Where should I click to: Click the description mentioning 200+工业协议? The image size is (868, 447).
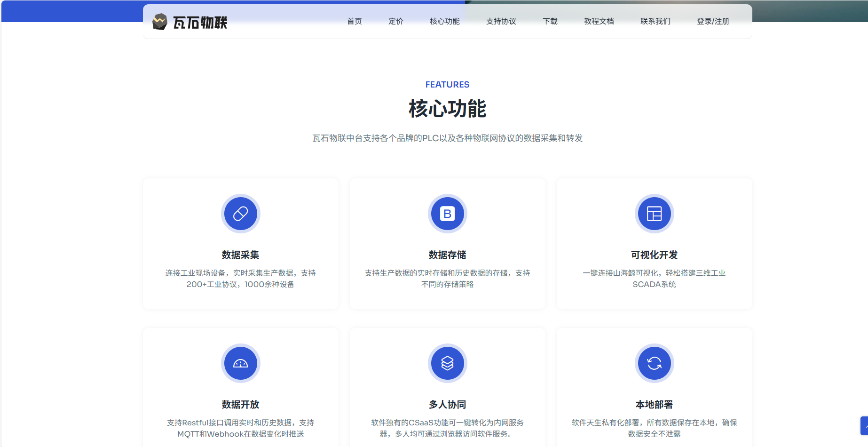[x=241, y=279]
